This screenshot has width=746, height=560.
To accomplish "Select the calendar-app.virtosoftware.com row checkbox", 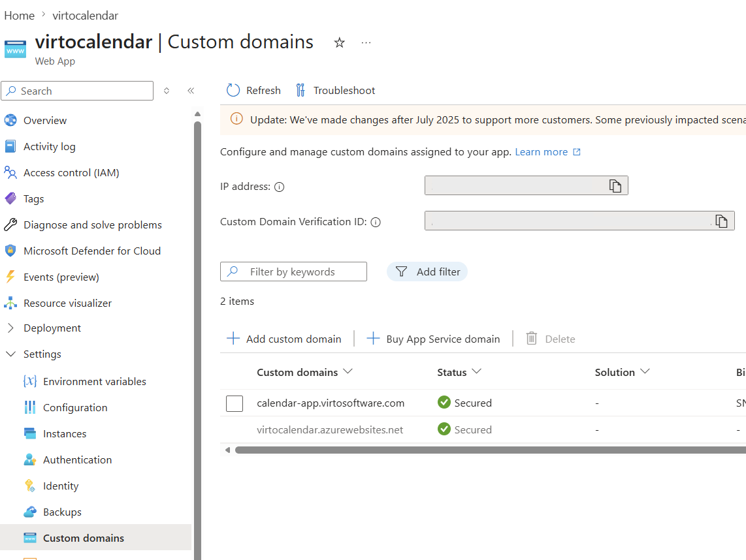I will click(x=235, y=403).
